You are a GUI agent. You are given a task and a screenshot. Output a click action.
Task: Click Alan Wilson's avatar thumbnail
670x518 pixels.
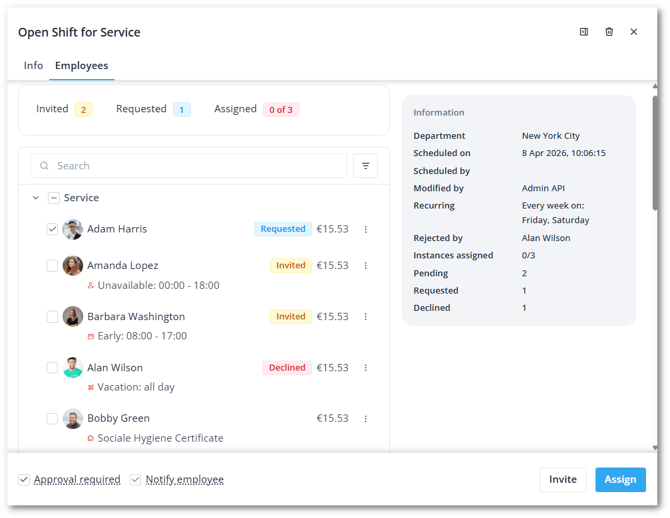click(73, 368)
